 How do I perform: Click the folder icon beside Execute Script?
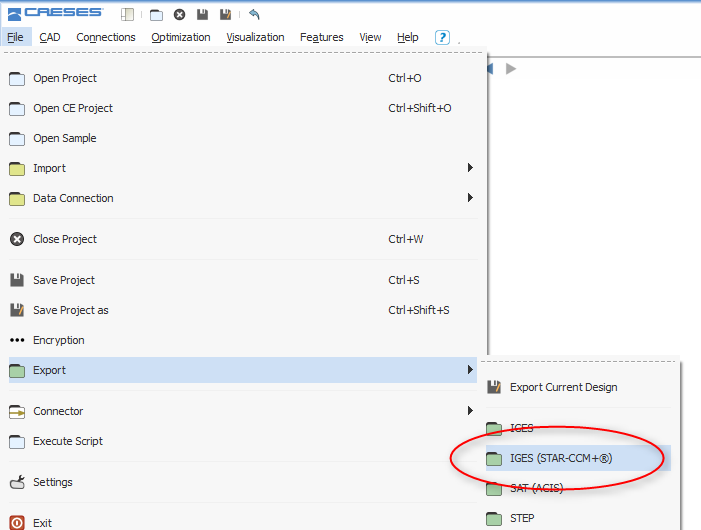[17, 442]
